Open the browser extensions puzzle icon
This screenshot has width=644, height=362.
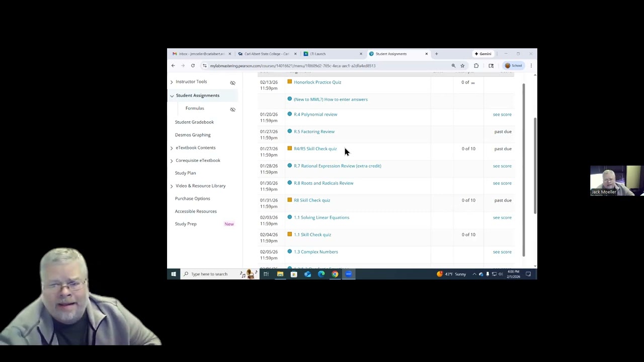click(x=476, y=66)
